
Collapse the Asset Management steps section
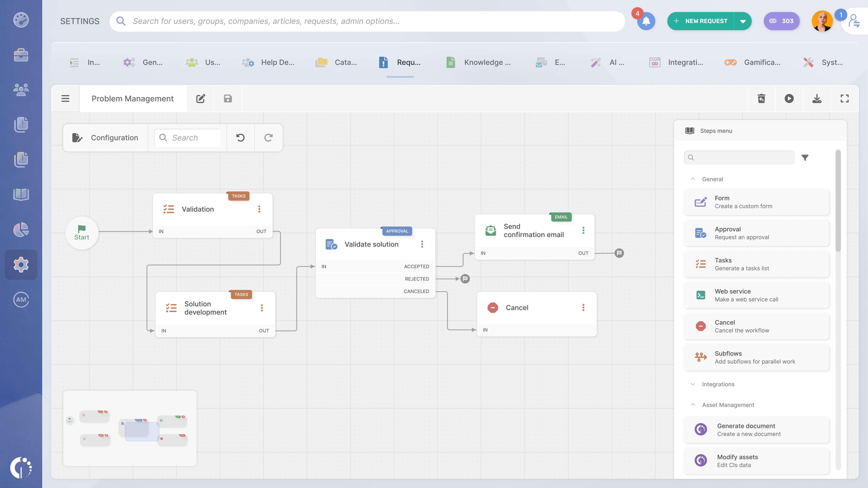click(693, 405)
